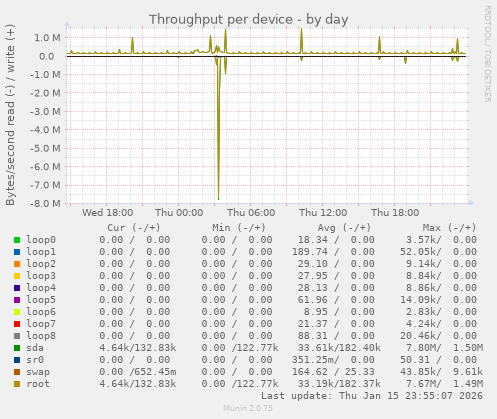Click the loop5 purple color swatch
The image size is (497, 419).
(x=17, y=300)
